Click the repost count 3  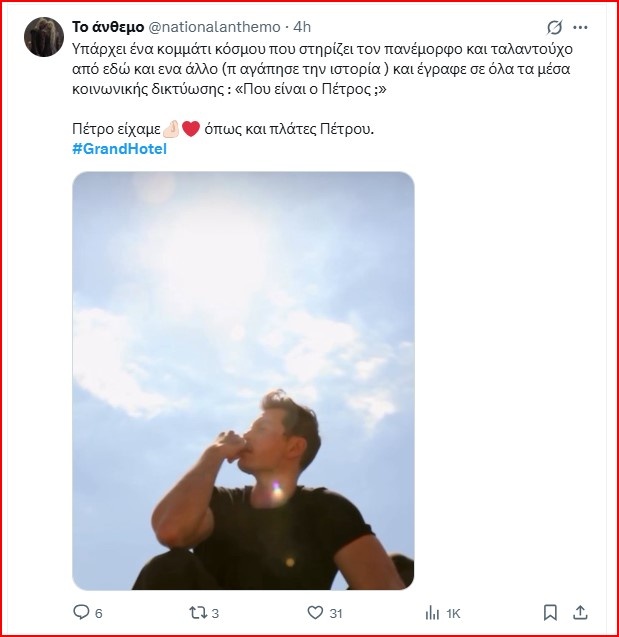click(x=216, y=613)
